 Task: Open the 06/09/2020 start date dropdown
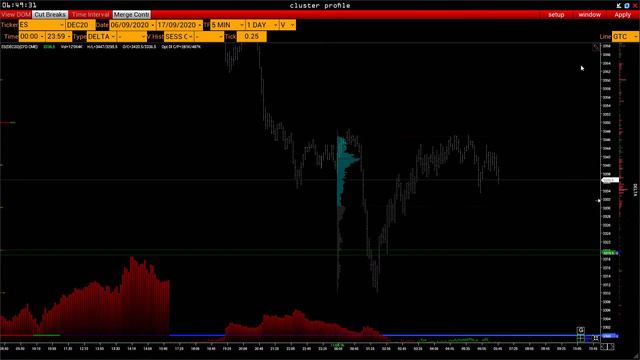(132, 25)
